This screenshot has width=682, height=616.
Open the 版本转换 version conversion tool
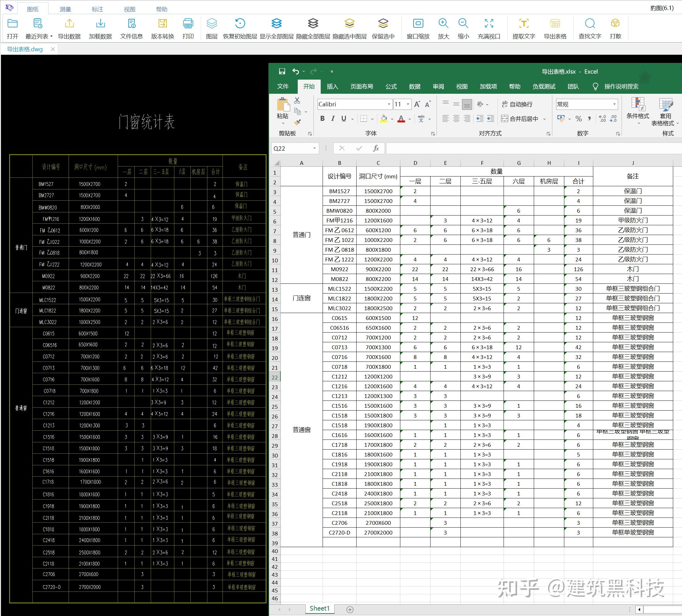coord(163,28)
